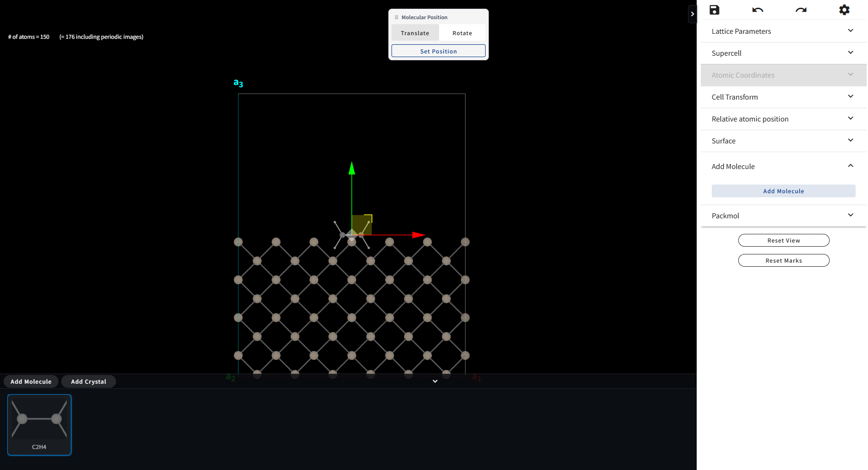868x470 pixels.
Task: Click the Add Molecule button in sidebar
Action: (x=783, y=191)
